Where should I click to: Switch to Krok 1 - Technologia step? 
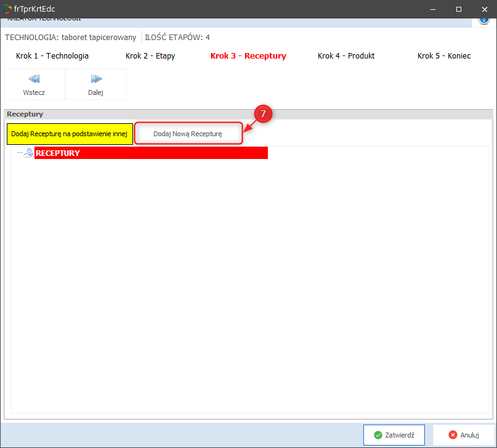click(x=52, y=56)
